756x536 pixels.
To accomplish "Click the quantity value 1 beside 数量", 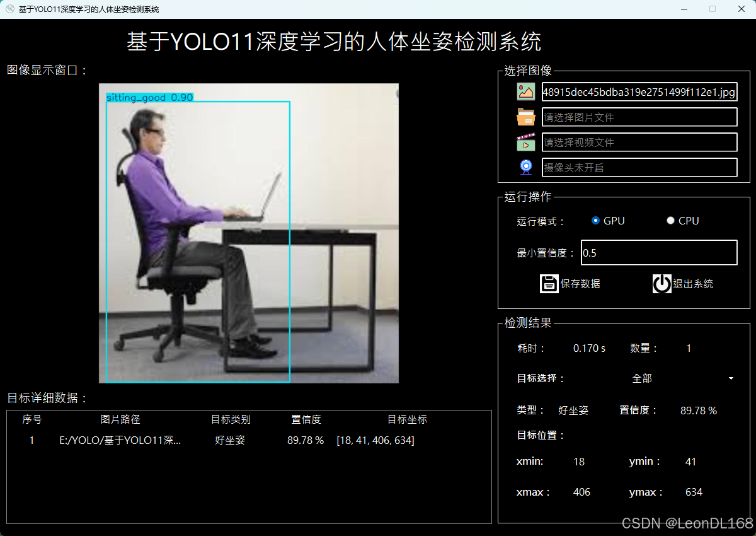I will point(689,348).
